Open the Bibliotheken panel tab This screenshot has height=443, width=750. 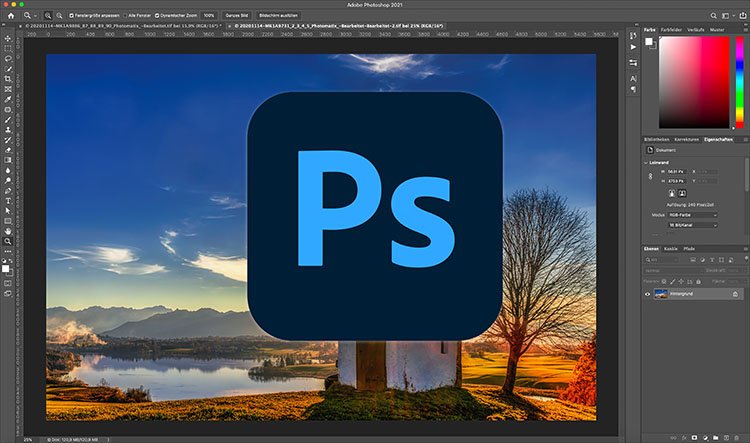click(x=656, y=140)
